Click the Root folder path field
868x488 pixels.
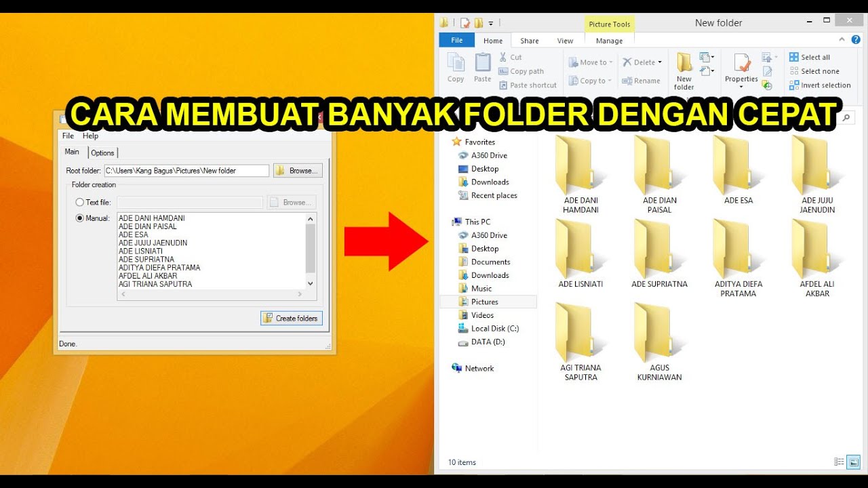[x=186, y=171]
